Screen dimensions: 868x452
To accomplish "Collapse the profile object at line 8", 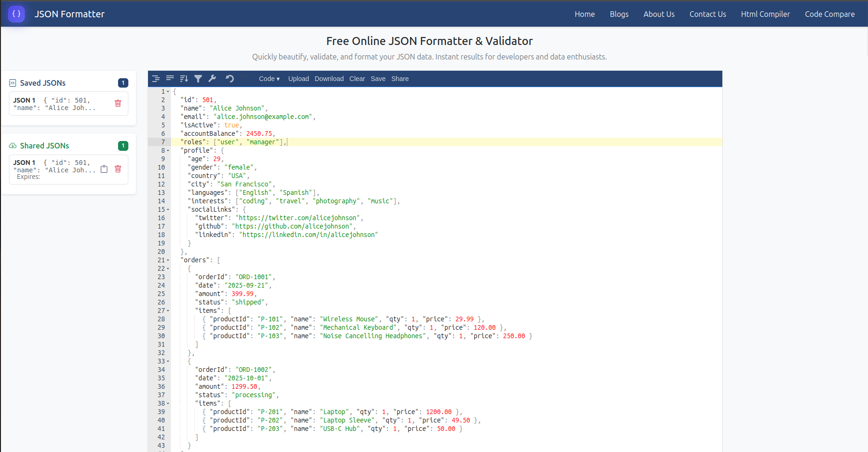I will point(167,151).
